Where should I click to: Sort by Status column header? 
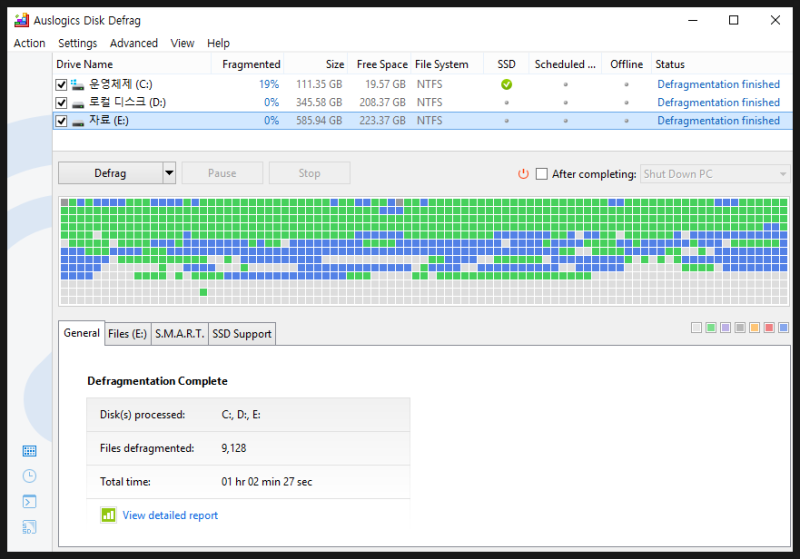point(722,64)
